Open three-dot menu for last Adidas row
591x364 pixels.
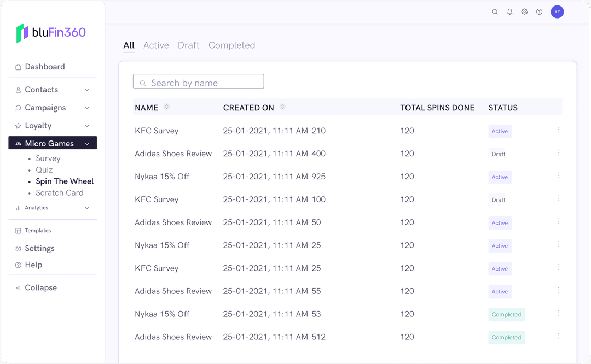tap(558, 336)
